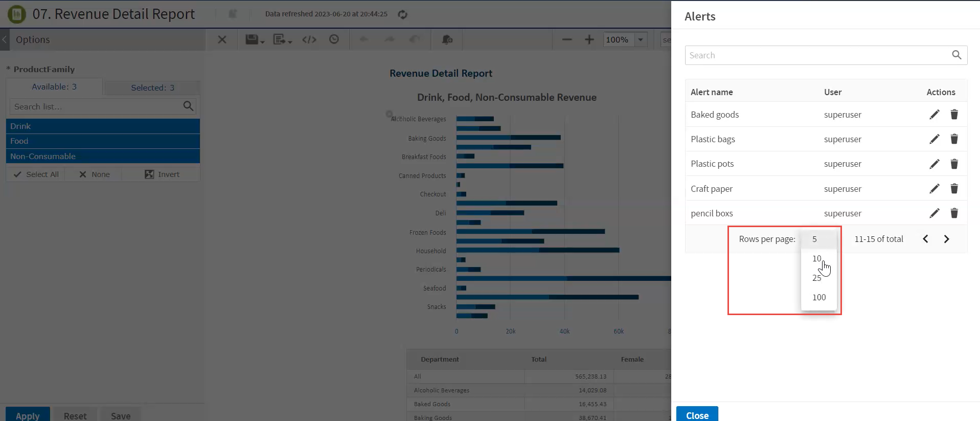Viewport: 980px width, 421px height.
Task: Delete the pencil boxes alert
Action: (954, 213)
